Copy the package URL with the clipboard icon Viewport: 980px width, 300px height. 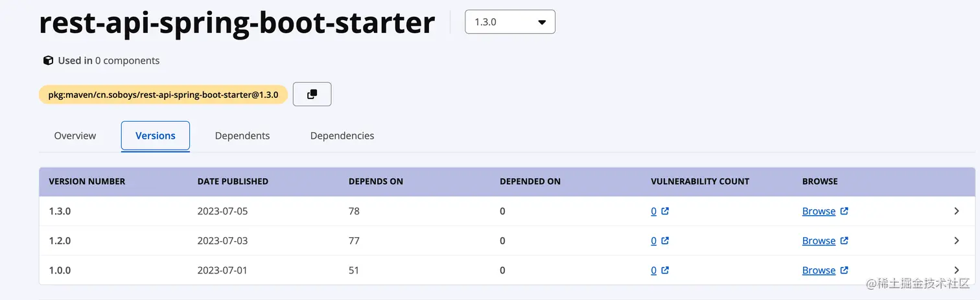[x=312, y=94]
